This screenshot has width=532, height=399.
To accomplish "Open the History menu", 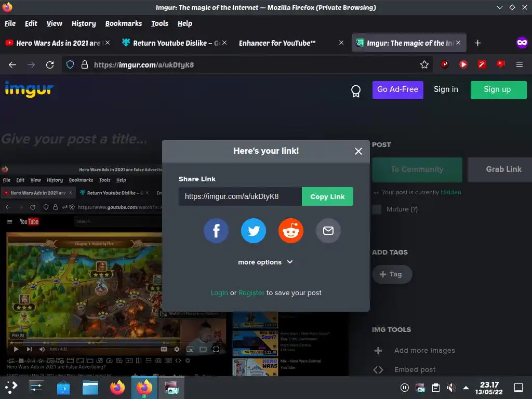I will pyautogui.click(x=84, y=23).
